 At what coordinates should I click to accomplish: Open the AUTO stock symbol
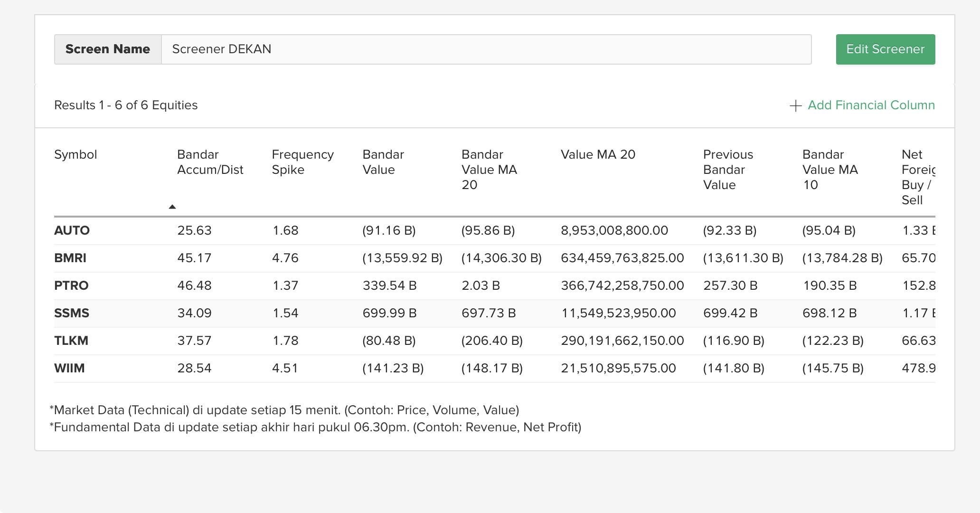pos(72,230)
